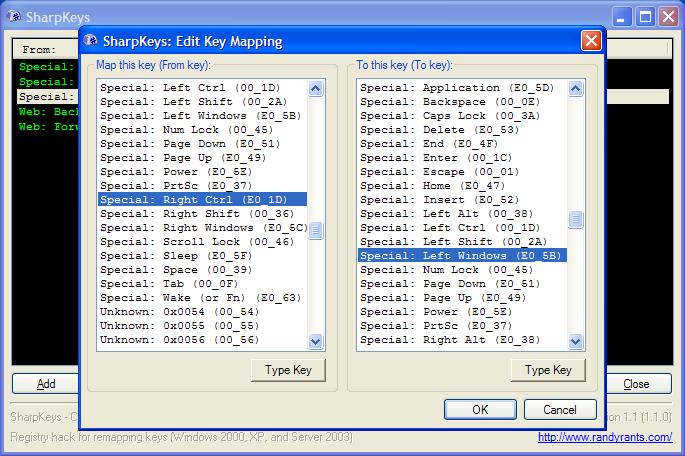Viewport: 685px width, 456px height.
Task: Choose Page Up (E0_49) in To key list
Action: [463, 297]
